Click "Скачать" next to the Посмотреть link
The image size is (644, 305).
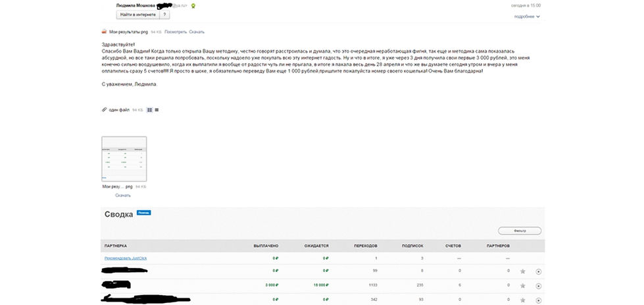[197, 32]
